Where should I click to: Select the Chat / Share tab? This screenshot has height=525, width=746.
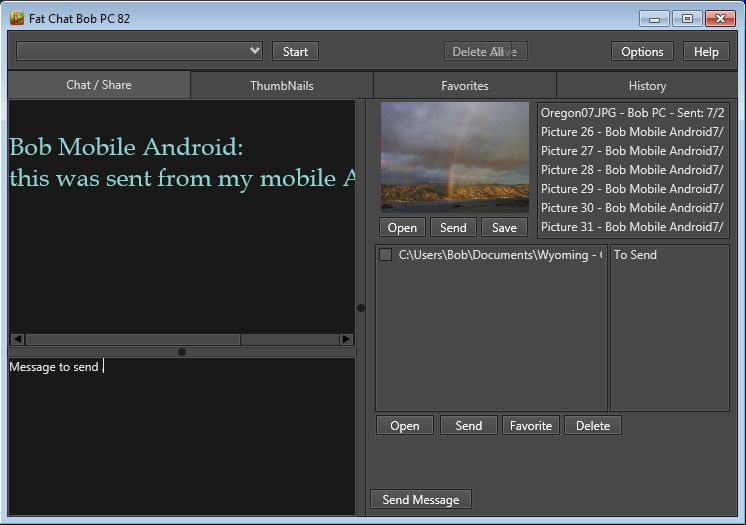pos(98,85)
